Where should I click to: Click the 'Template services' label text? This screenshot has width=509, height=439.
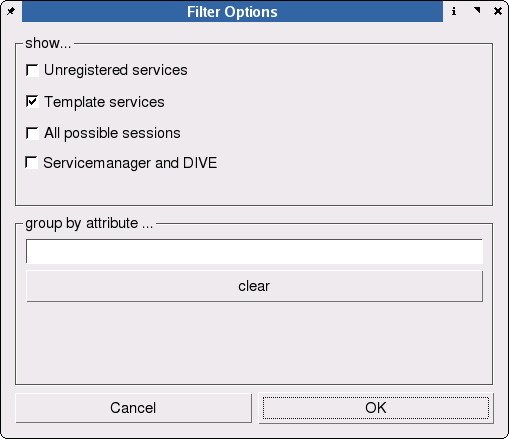coord(104,102)
